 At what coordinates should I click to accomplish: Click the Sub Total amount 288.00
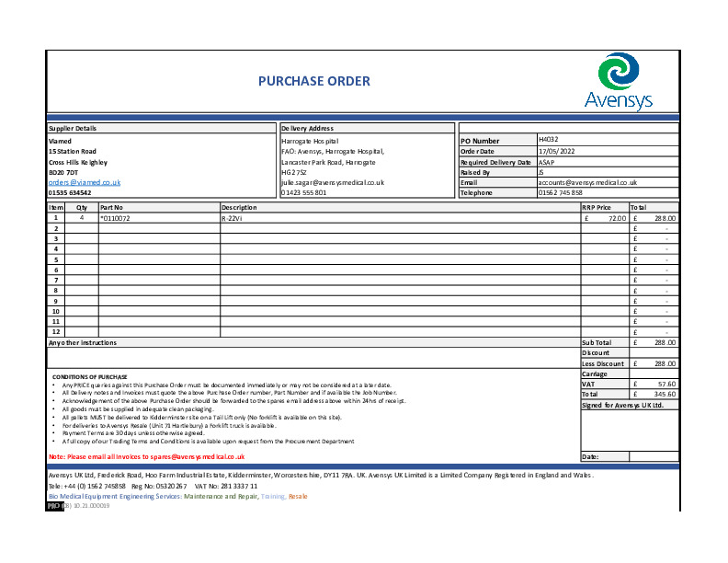point(654,342)
